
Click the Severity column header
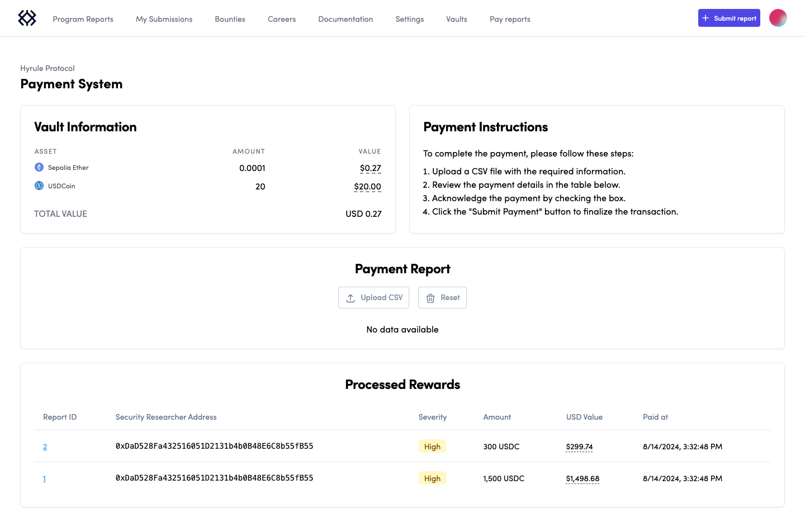(x=433, y=417)
